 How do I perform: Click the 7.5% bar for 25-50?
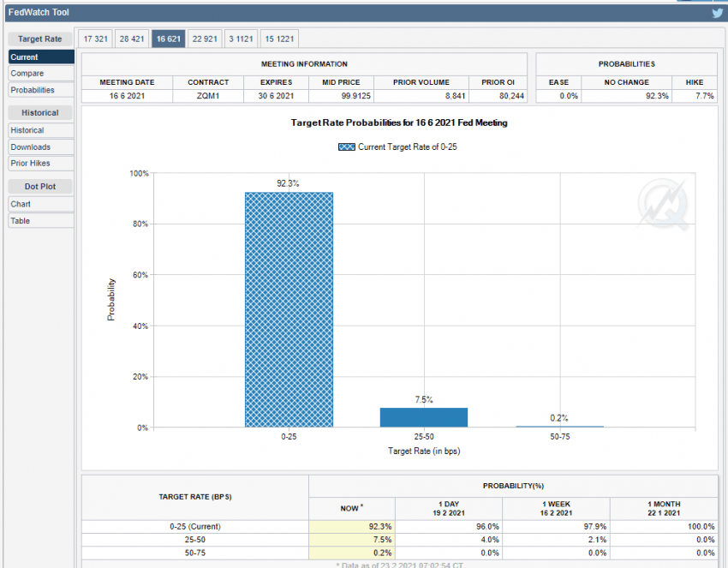tap(424, 417)
